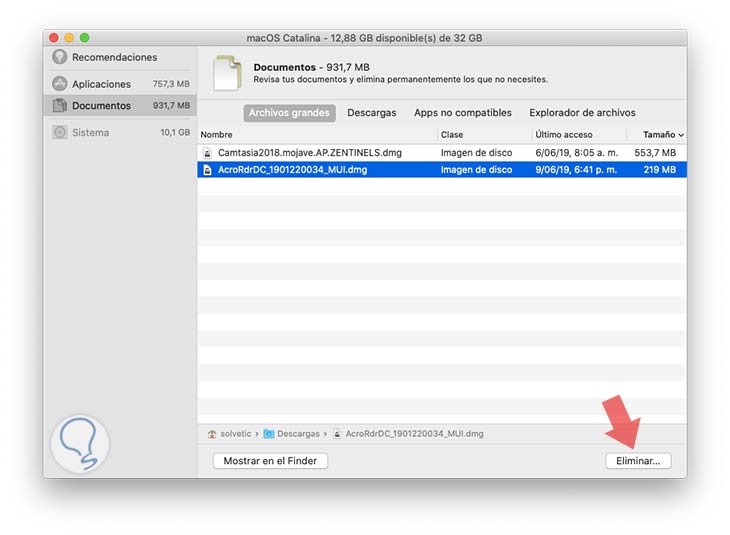Click the Recomendaciones lightbulb icon
The width and height of the screenshot is (730, 535).
tap(60, 57)
